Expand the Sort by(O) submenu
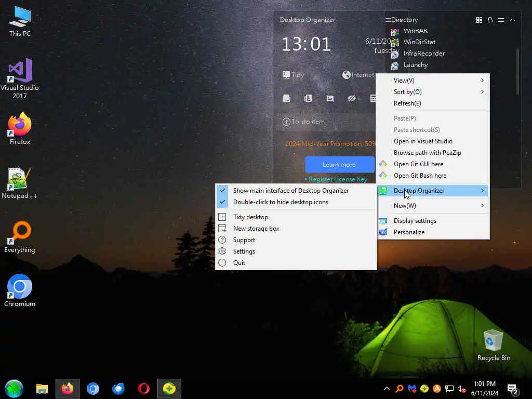Image resolution: width=532 pixels, height=399 pixels. [433, 92]
